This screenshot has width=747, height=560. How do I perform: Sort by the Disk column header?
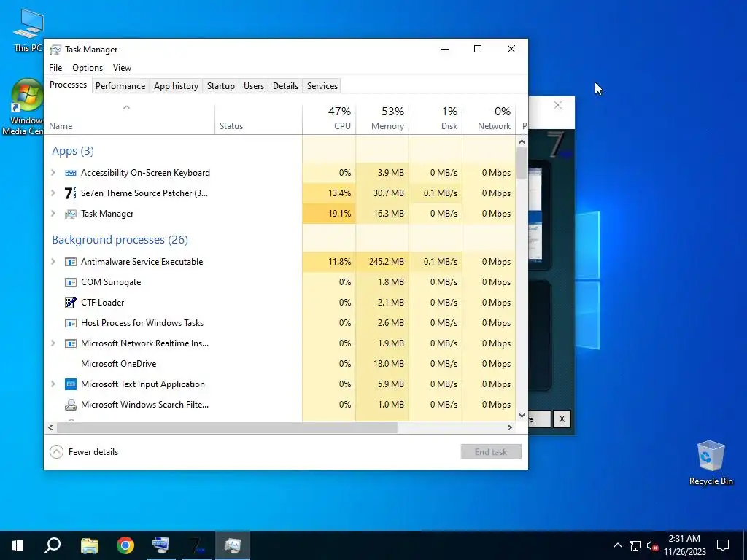point(436,119)
